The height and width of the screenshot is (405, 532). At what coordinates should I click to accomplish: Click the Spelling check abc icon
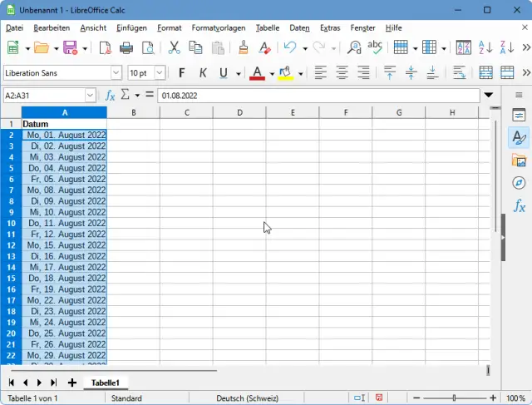[375, 48]
